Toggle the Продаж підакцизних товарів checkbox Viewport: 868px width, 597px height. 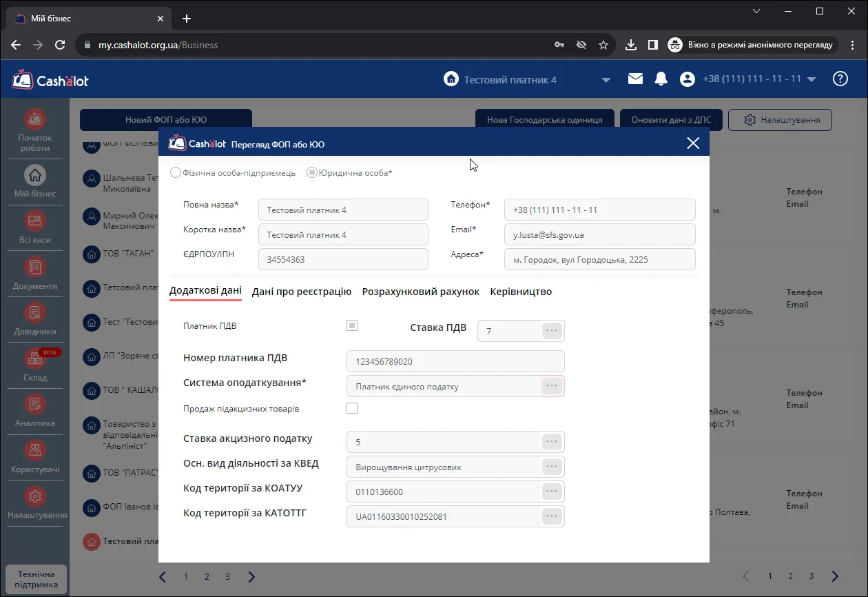tap(352, 408)
